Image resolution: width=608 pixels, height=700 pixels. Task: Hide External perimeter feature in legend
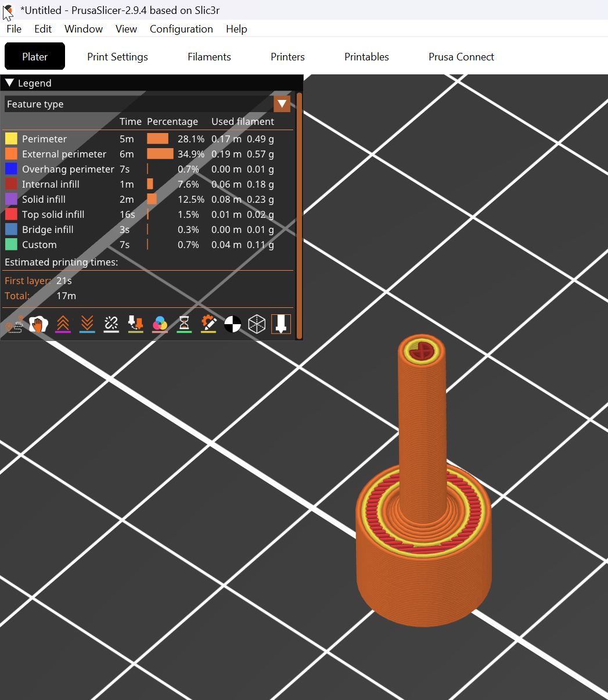(148, 154)
